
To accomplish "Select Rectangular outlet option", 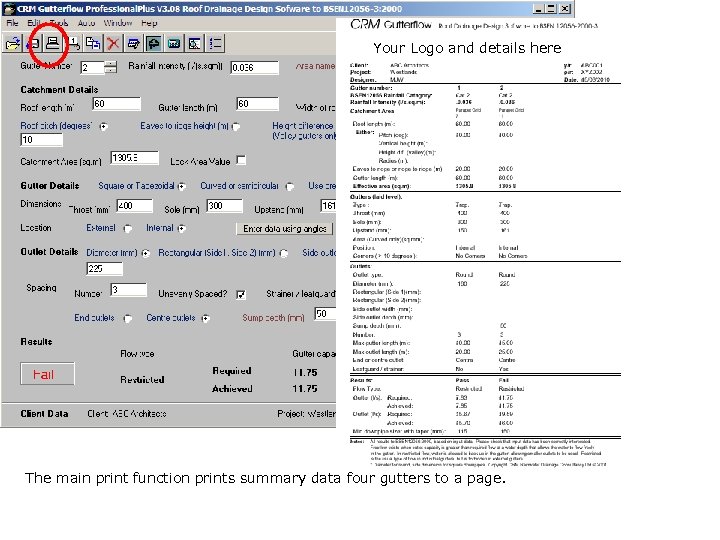I will (284, 253).
